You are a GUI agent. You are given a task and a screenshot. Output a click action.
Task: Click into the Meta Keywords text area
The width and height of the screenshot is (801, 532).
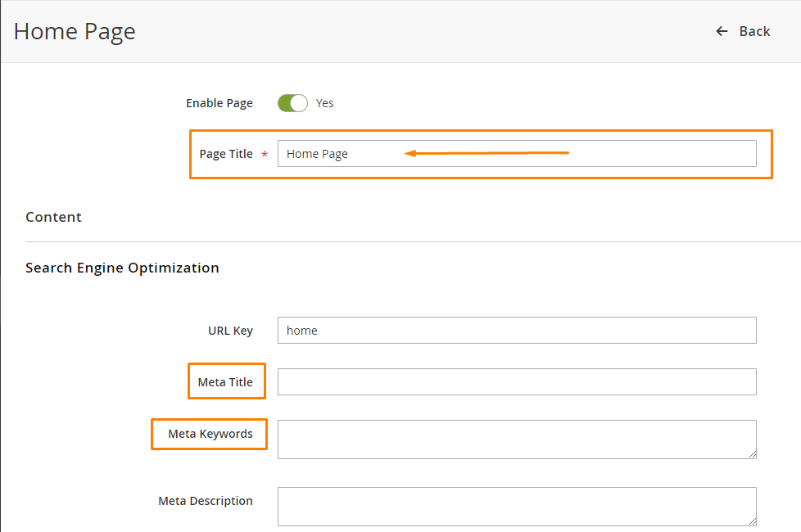(517, 440)
